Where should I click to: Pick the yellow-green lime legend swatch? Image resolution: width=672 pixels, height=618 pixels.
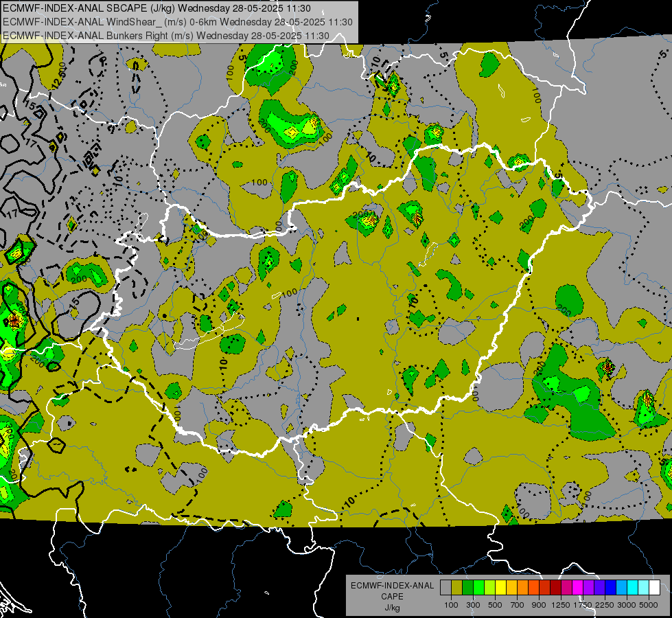490,587
